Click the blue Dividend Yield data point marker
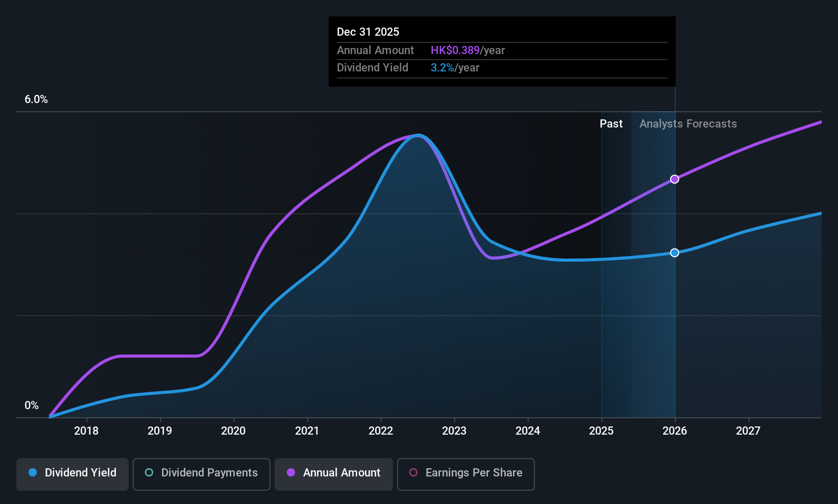Image resolution: width=838 pixels, height=504 pixels. coord(675,253)
